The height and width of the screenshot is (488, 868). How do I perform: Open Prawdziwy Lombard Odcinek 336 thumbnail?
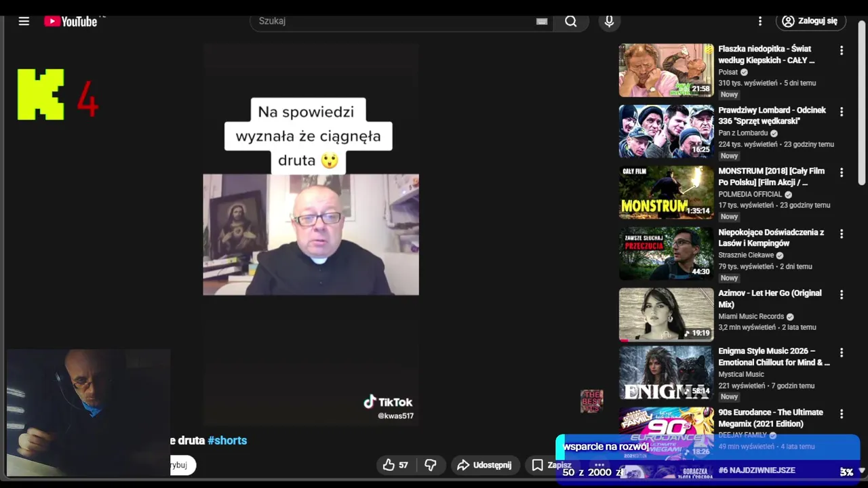click(x=666, y=131)
